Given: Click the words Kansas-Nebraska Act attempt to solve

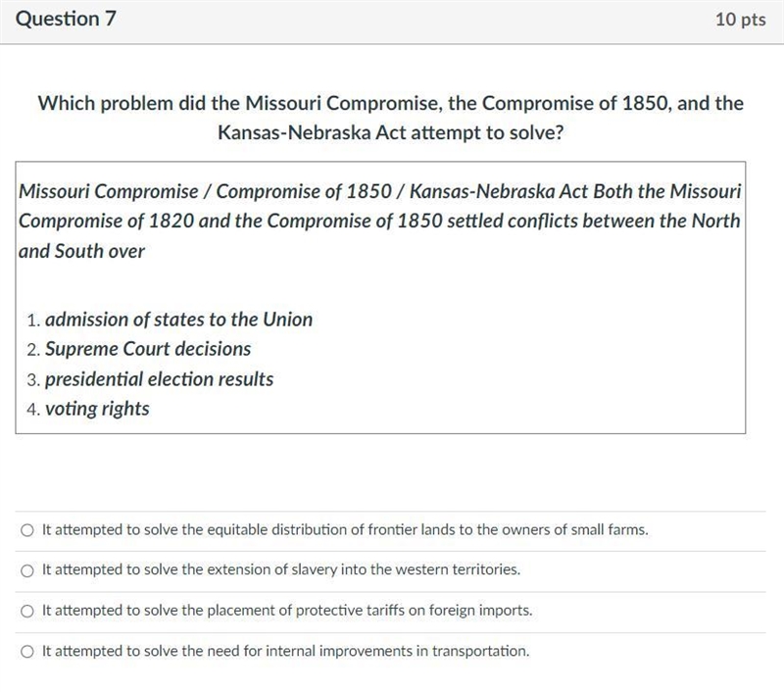Looking at the screenshot, I should coord(391,132).
